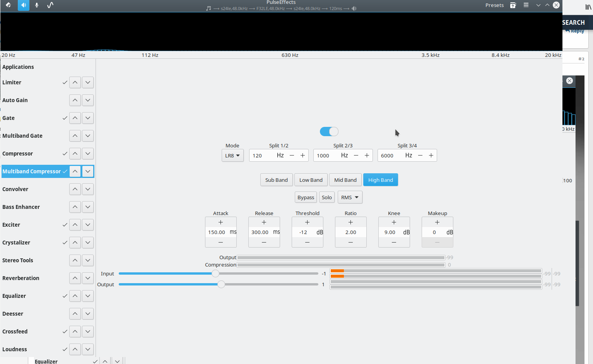Select Convolver in the effects list
593x364 pixels.
pos(15,189)
